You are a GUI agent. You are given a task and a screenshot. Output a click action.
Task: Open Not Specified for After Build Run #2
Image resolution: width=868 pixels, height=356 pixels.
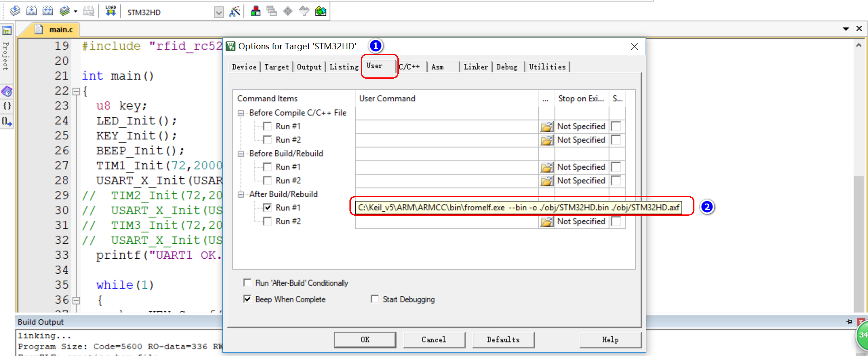tap(581, 221)
